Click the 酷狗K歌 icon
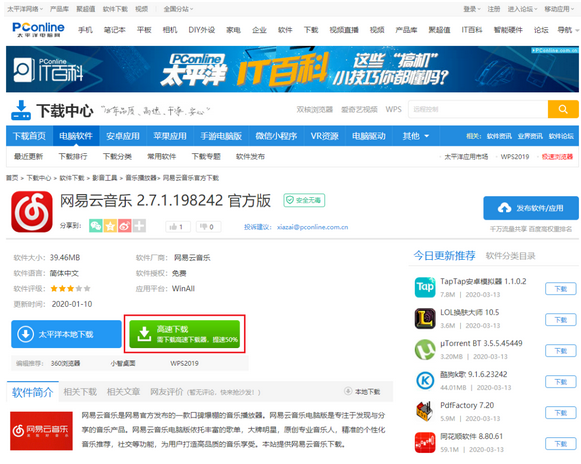Image resolution: width=581 pixels, height=464 pixels. click(x=425, y=380)
